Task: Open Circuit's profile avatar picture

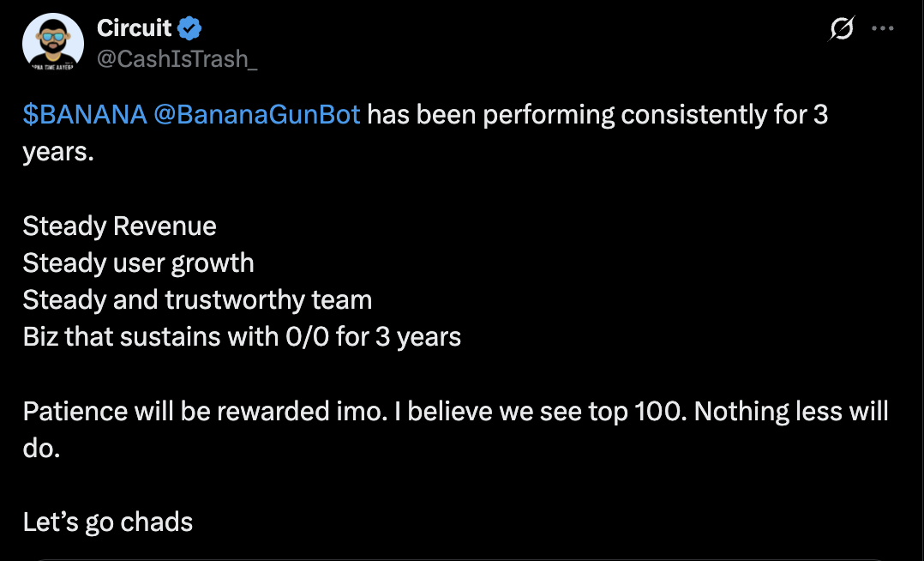Action: (53, 43)
